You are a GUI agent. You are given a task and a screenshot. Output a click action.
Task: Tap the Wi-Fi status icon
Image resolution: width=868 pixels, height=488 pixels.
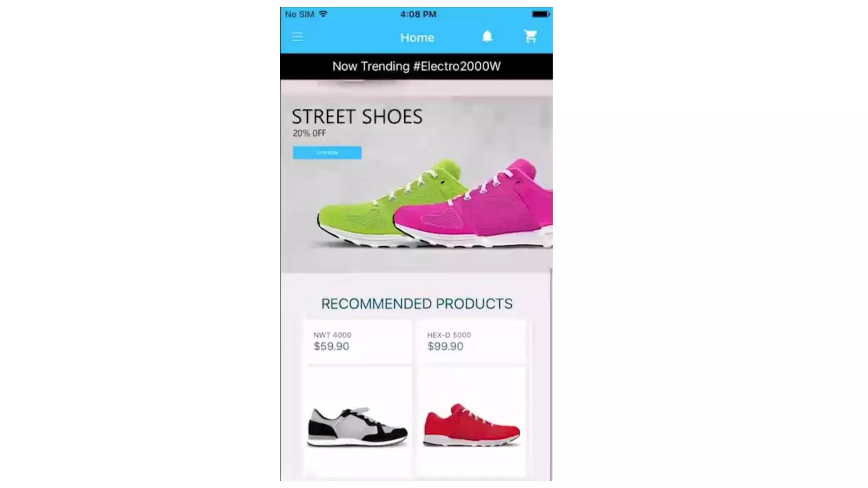point(323,14)
